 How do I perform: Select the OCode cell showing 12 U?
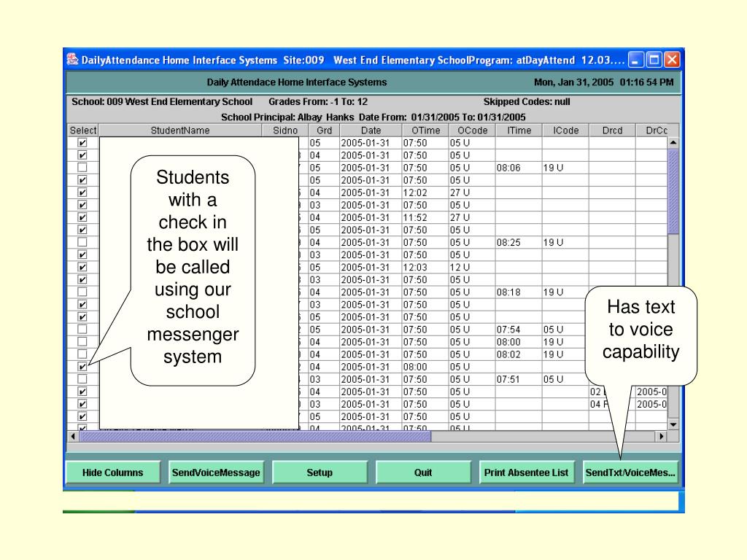(472, 267)
